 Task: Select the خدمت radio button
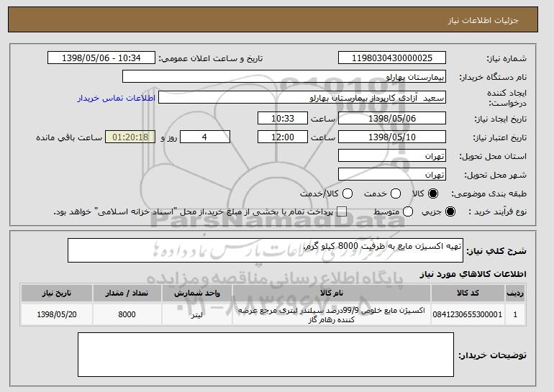coord(396,193)
